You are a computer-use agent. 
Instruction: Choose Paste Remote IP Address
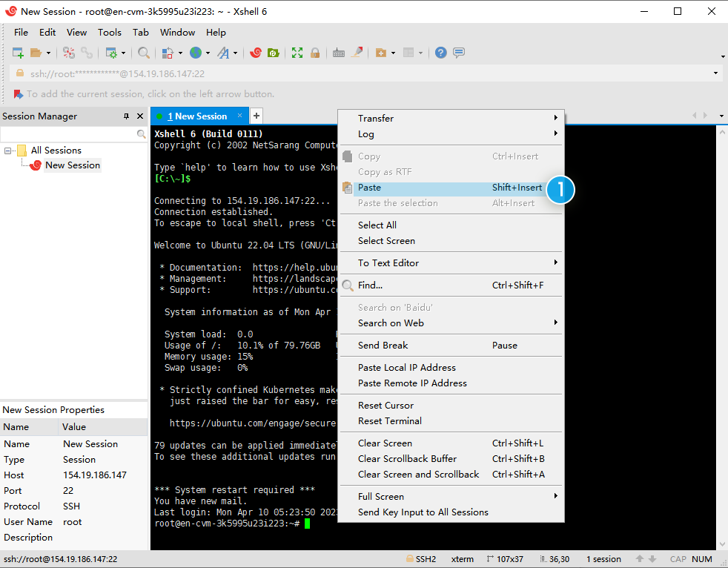tap(451, 383)
